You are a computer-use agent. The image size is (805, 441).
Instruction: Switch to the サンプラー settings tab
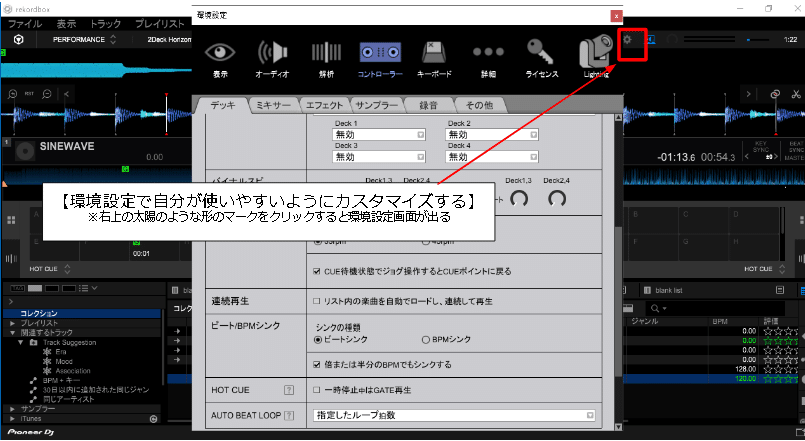pyautogui.click(x=377, y=105)
